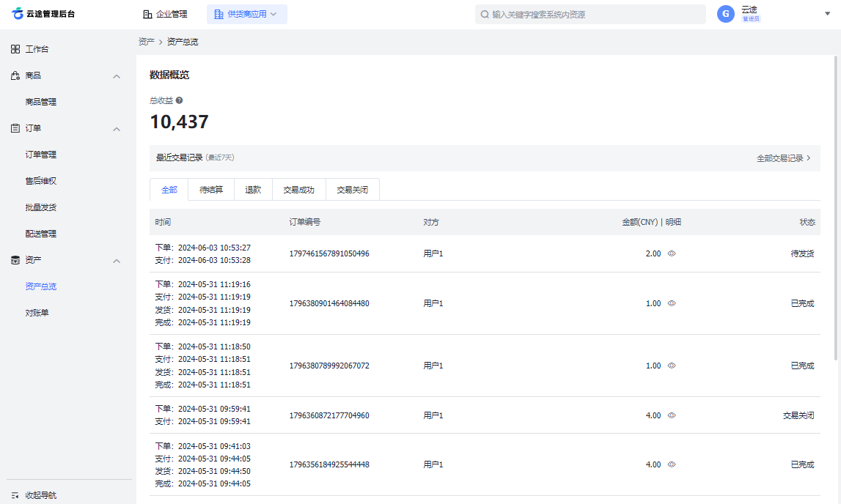Click the 订单 clipboard icon
The height and width of the screenshot is (504, 841).
tap(15, 128)
